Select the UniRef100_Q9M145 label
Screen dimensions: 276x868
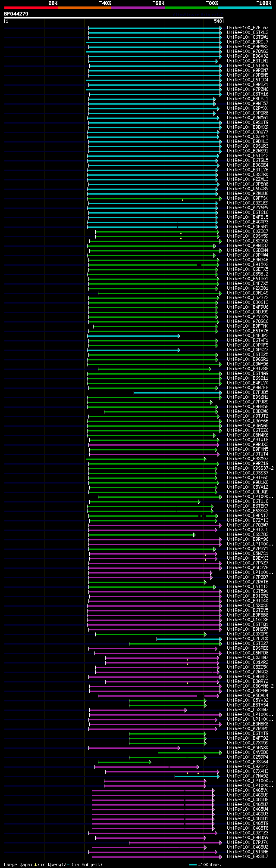coord(248,293)
